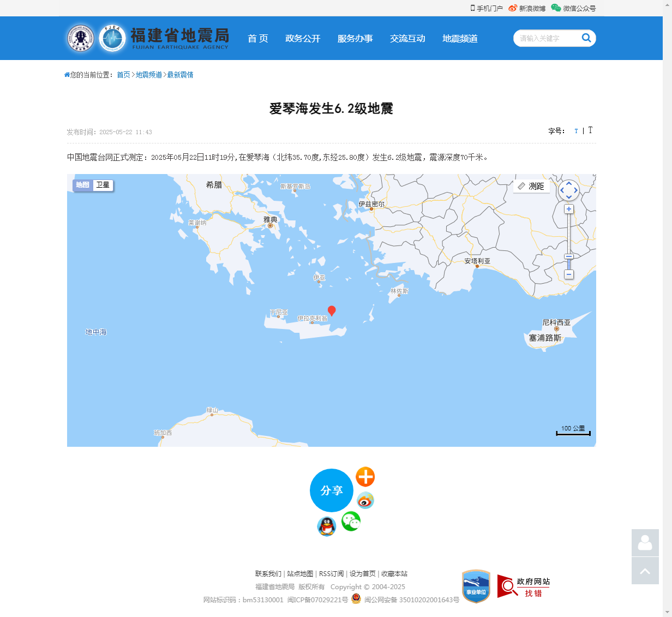Pan the map north with the compass arrow
The image size is (672, 617).
569,184
